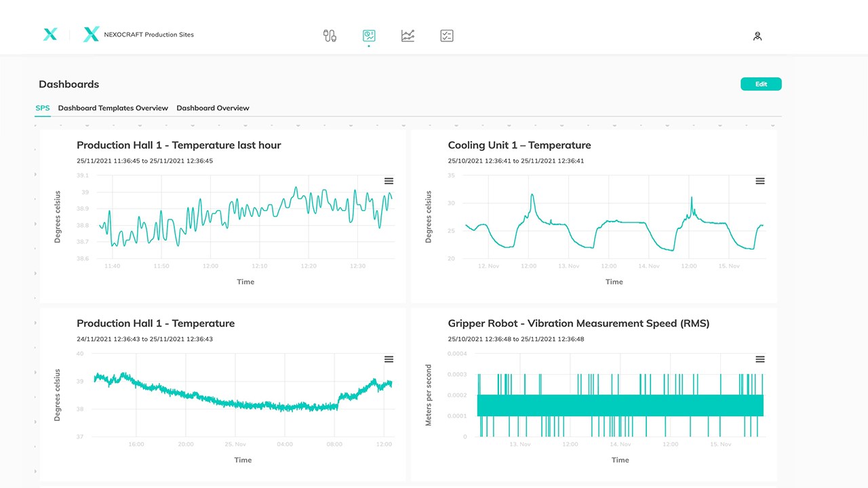
Task: Switch to the Dashboard Overview tab
Action: (213, 108)
